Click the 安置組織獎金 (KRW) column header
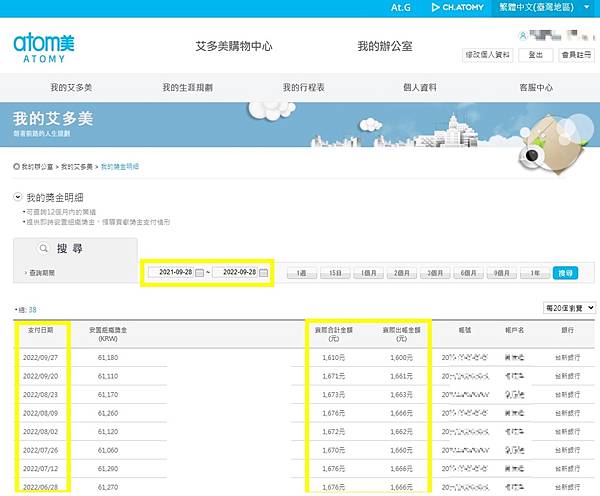The height and width of the screenshot is (496, 600). click(108, 334)
